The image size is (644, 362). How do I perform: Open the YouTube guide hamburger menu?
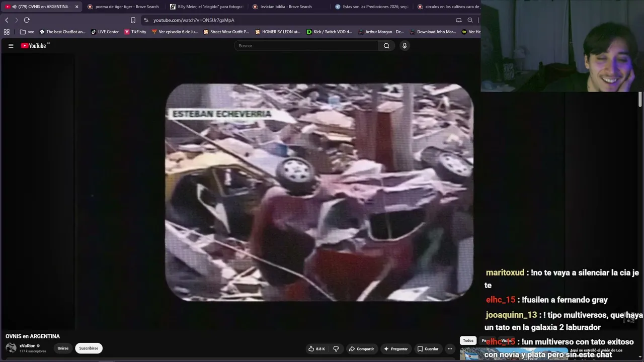(11, 46)
